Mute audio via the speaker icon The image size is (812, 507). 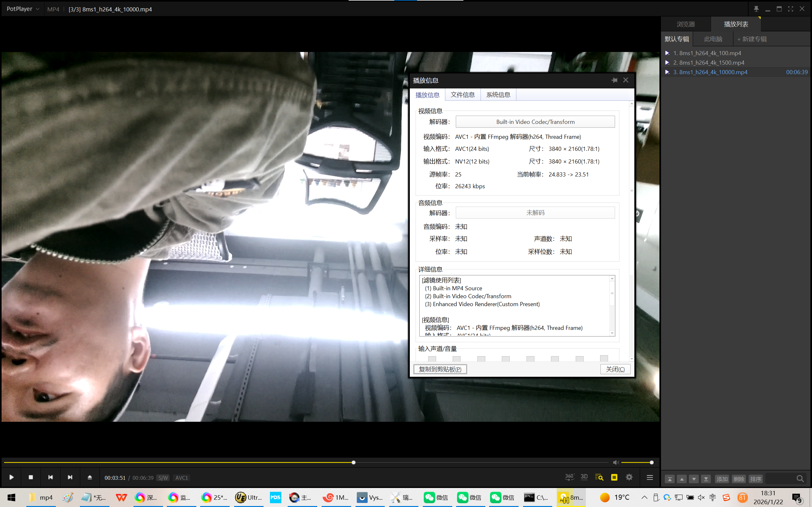tap(615, 462)
